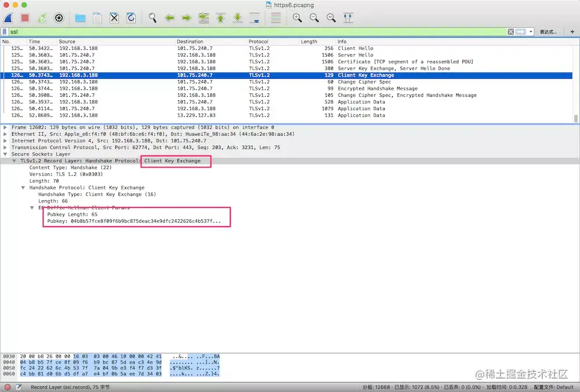Select the Server Key Exchange, Server Hello Done row

pyautogui.click(x=287, y=68)
